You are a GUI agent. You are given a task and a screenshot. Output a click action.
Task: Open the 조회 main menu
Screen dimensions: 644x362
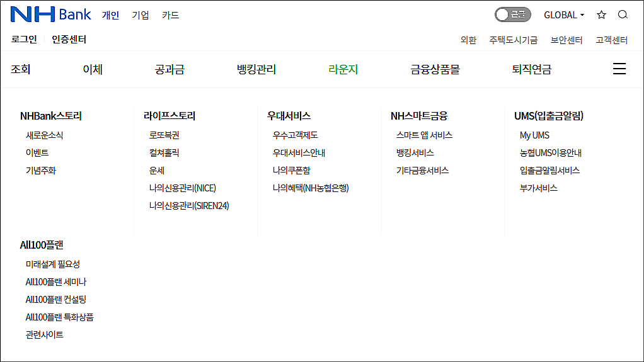21,69
